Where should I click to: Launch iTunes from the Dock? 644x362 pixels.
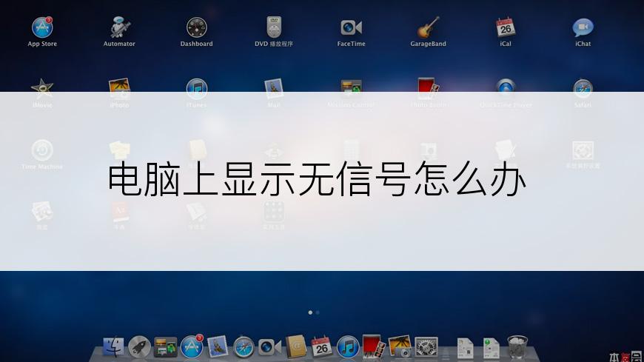tap(348, 346)
